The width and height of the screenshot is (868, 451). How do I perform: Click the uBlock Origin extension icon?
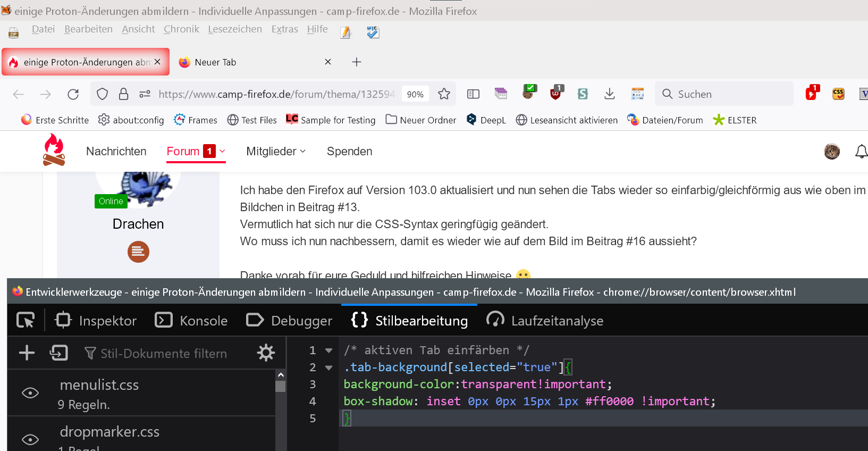click(x=555, y=94)
